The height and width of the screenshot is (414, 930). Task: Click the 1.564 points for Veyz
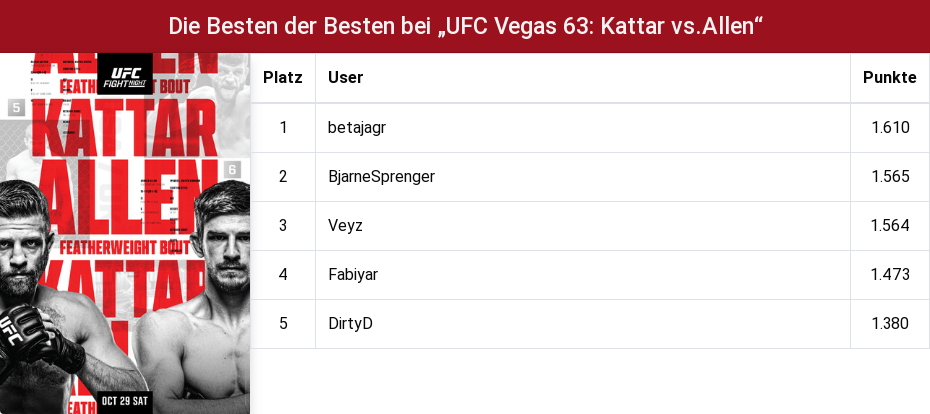click(x=890, y=225)
